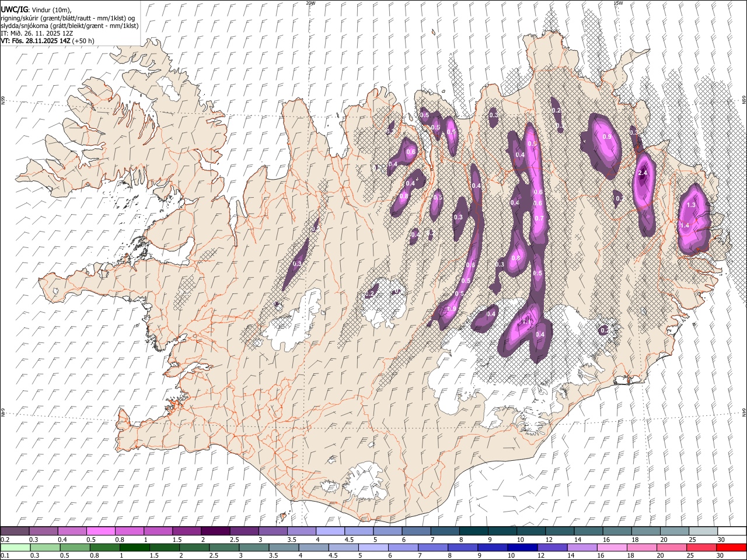
Task: Pick light periwinkle upper swatch between 4 and 4.5
Action: point(330,531)
